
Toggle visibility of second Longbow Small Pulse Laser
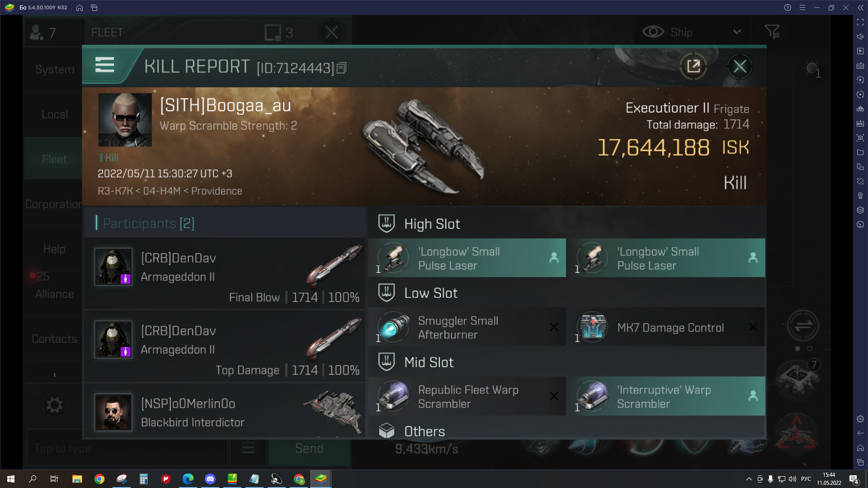tap(752, 258)
